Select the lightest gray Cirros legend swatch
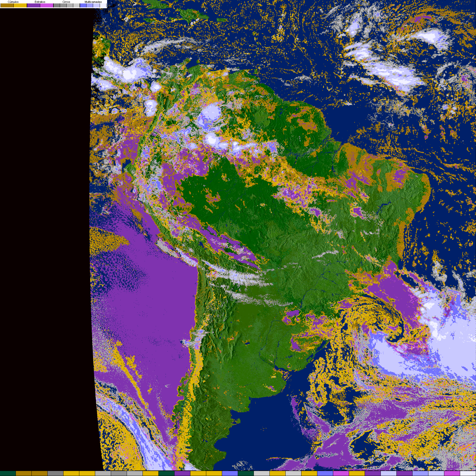476x476 pixels. [x=76, y=5]
